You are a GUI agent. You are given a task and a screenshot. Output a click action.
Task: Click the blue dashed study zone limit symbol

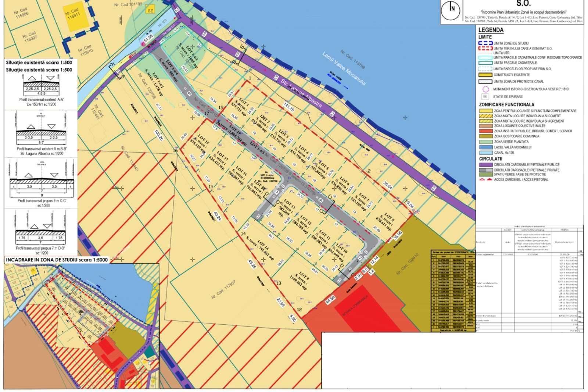pyautogui.click(x=485, y=43)
